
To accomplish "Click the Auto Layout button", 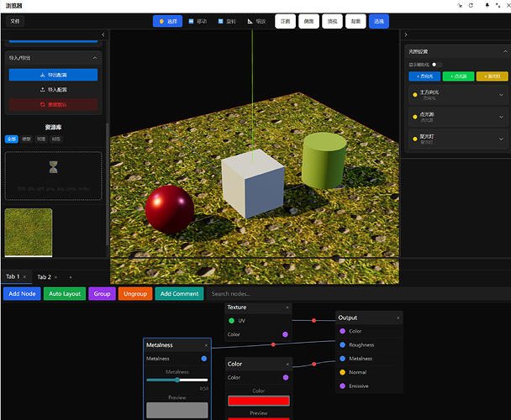I will pos(65,293).
